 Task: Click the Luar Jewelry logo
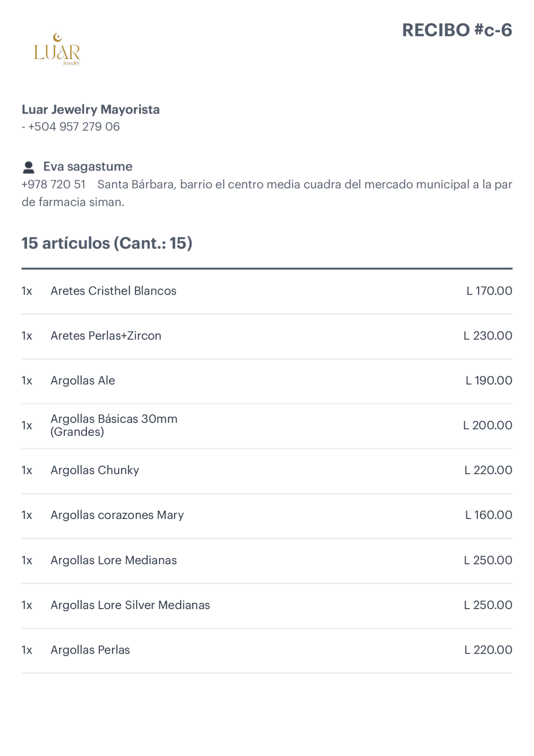(57, 50)
